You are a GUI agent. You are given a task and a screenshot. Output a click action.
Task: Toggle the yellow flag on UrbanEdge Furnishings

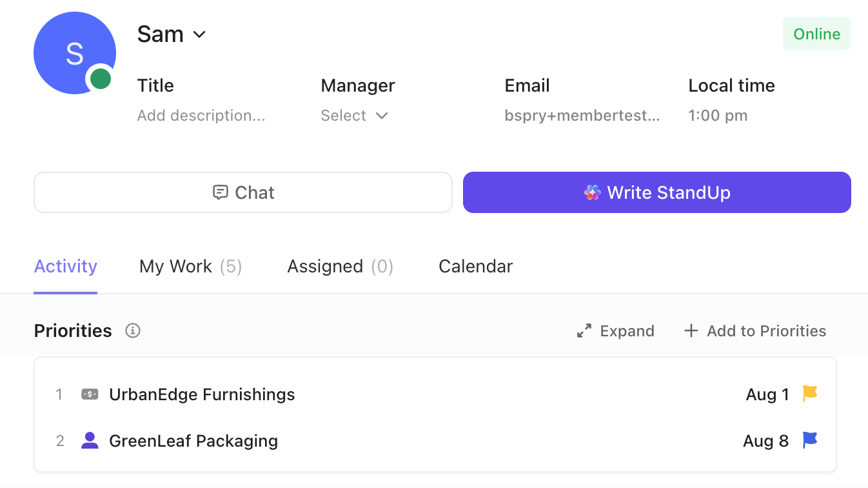[810, 394]
